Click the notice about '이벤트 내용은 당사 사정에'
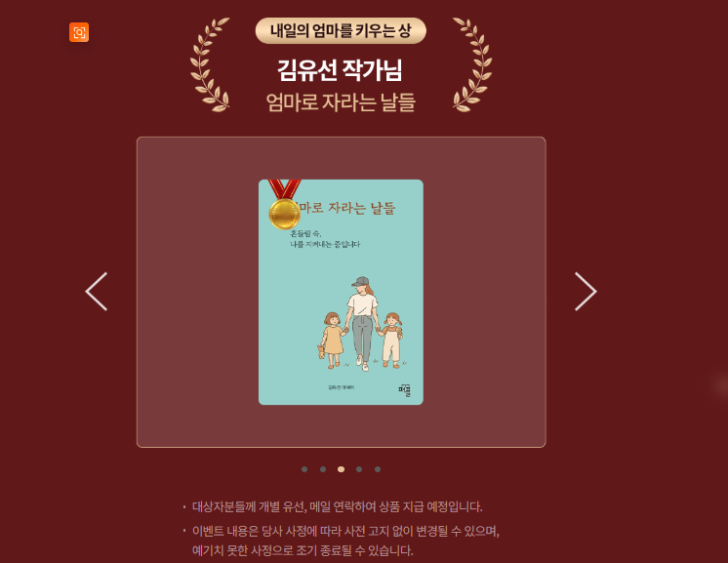 point(345,541)
